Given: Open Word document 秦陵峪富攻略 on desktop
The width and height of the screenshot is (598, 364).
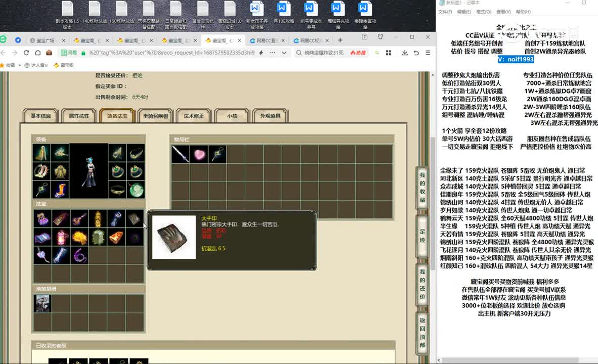Looking at the screenshot, I should point(365,15).
